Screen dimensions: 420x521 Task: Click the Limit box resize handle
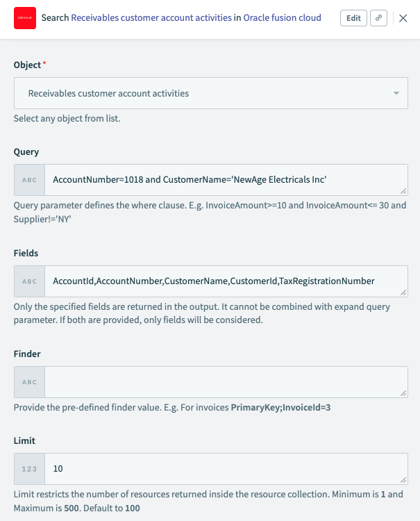[403, 480]
